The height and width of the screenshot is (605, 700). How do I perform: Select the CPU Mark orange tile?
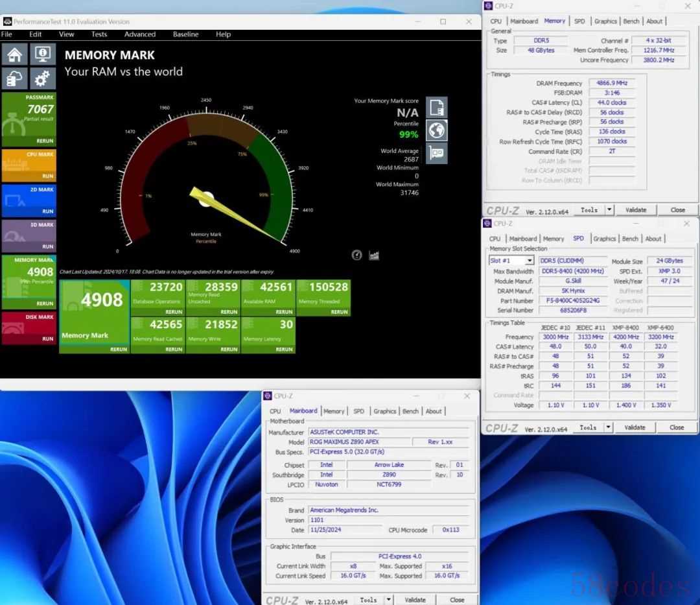pos(29,165)
